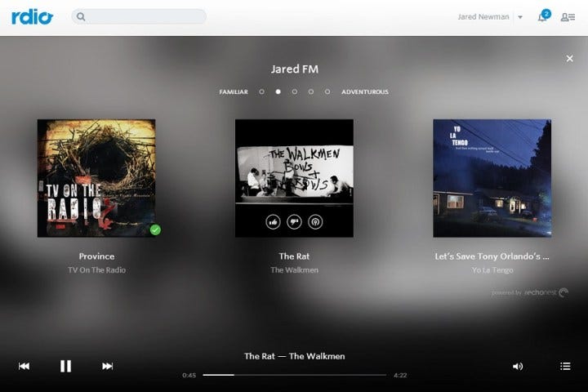This screenshot has width=588, height=392.
Task: Click the Jared FM station title
Action: click(x=294, y=69)
